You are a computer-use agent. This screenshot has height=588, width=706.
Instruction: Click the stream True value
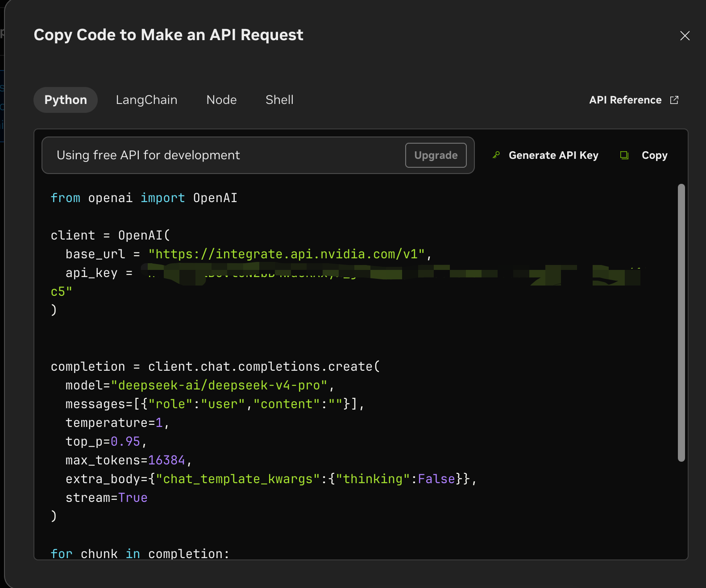tap(133, 498)
